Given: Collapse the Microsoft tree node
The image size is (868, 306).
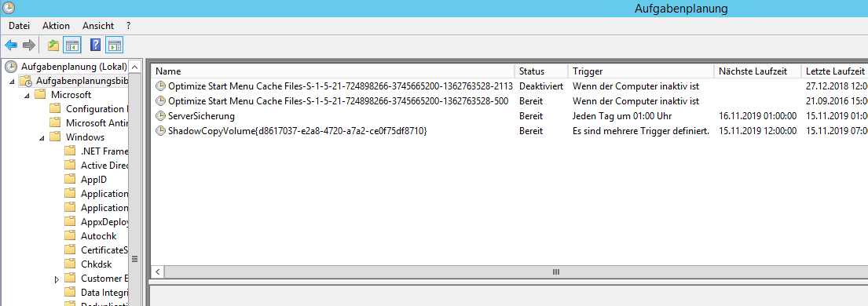Looking at the screenshot, I should tap(27, 95).
